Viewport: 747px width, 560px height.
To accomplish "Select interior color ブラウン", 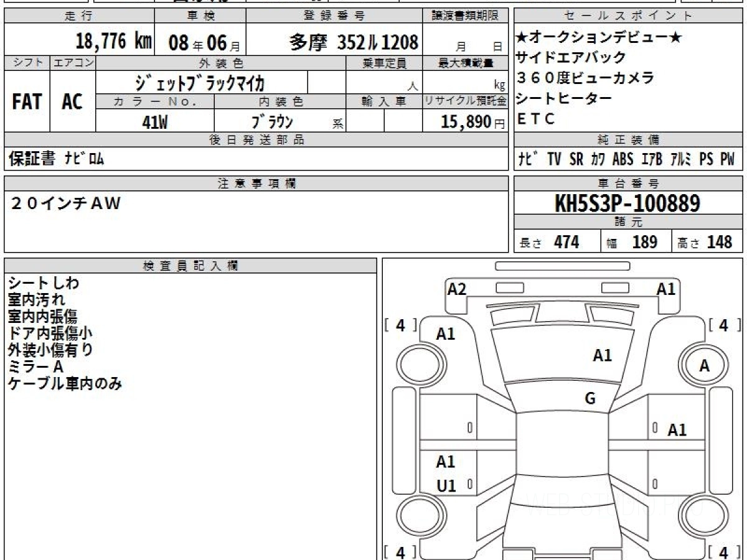I will [x=272, y=121].
